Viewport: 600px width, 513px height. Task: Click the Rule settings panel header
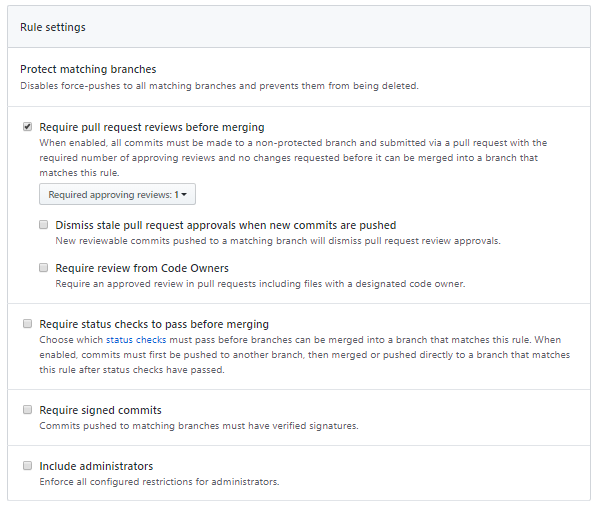click(x=53, y=27)
